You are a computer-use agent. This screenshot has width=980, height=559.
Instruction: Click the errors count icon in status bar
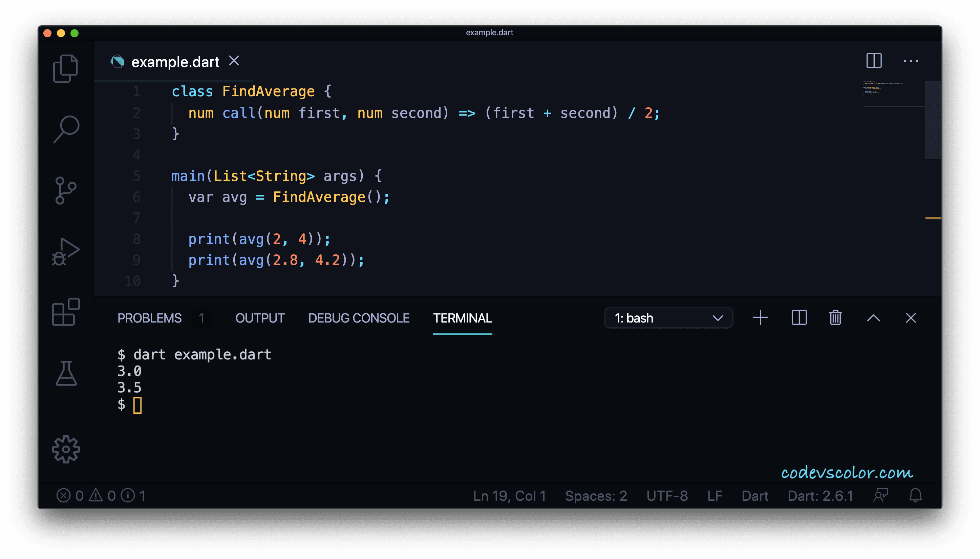(70, 496)
